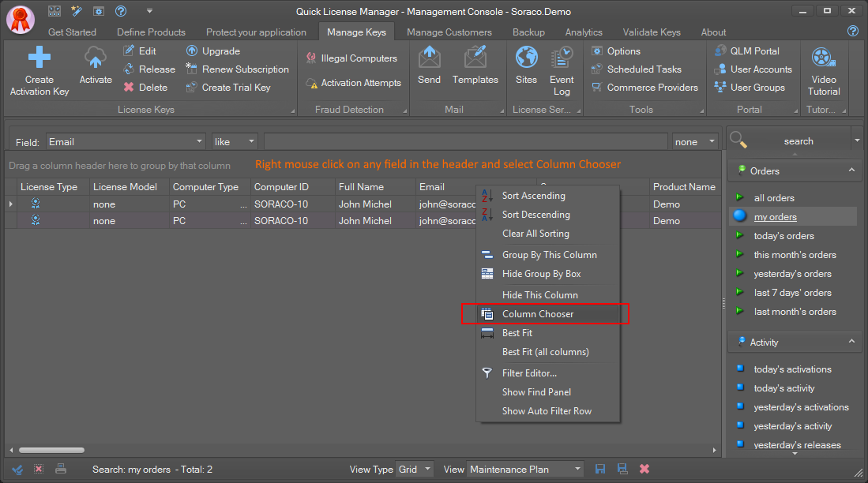868x483 pixels.
Task: Expand the first row indicator arrow
Action: pos(10,204)
